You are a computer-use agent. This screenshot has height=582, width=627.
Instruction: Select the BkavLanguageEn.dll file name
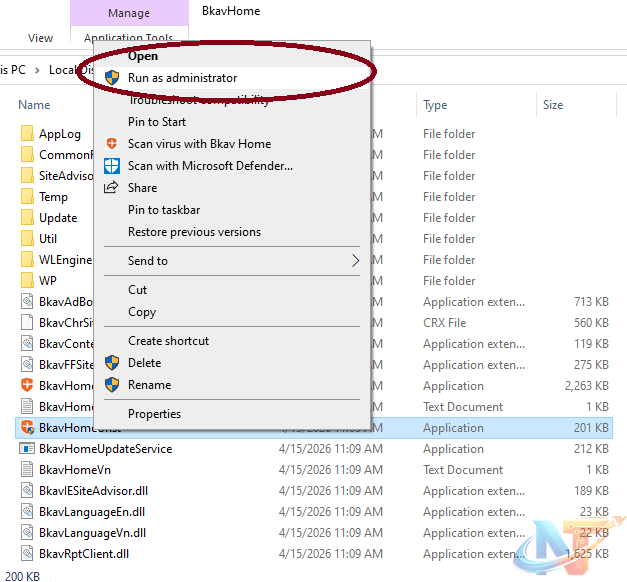92,512
